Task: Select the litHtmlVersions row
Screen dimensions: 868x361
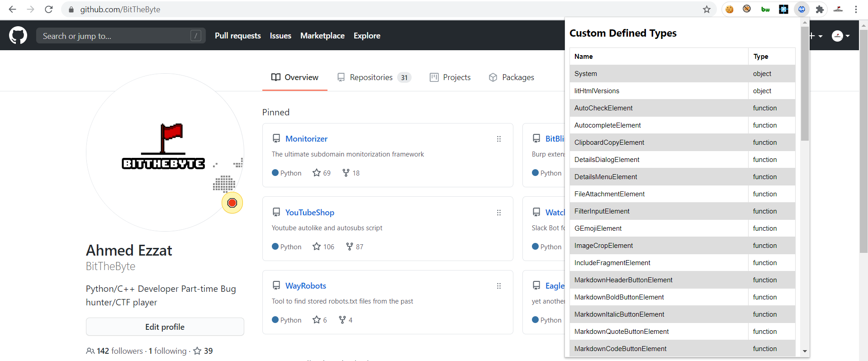Action: (683, 91)
